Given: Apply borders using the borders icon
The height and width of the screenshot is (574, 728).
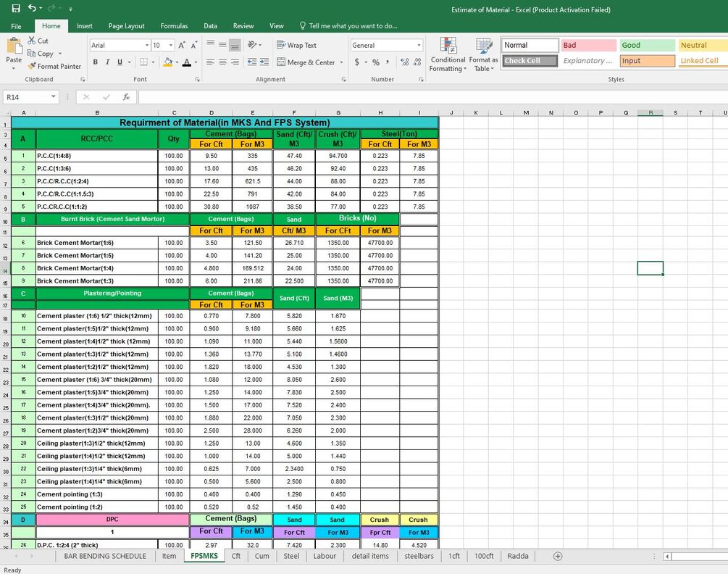Looking at the screenshot, I should coord(144,62).
